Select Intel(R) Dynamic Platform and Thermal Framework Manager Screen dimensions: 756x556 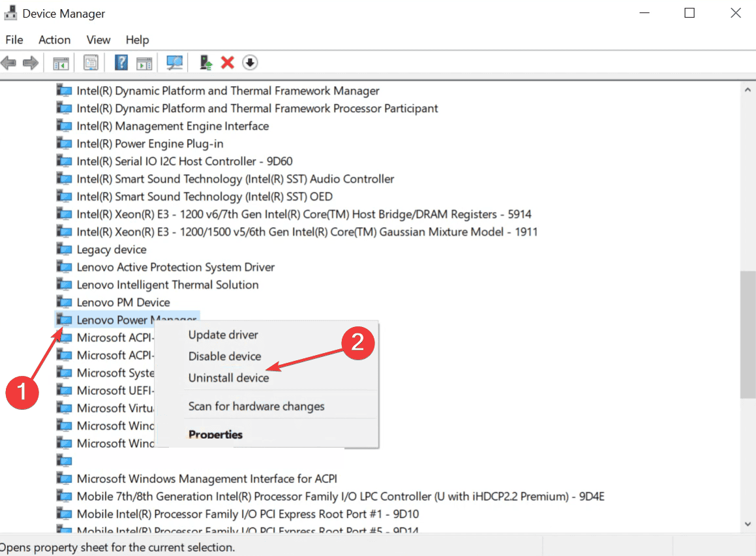pyautogui.click(x=228, y=91)
